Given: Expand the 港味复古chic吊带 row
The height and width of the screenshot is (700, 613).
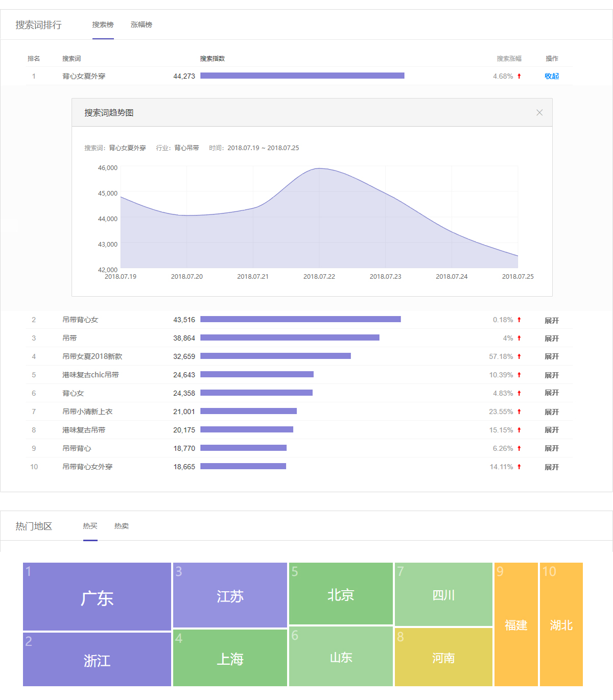Looking at the screenshot, I should click(551, 375).
